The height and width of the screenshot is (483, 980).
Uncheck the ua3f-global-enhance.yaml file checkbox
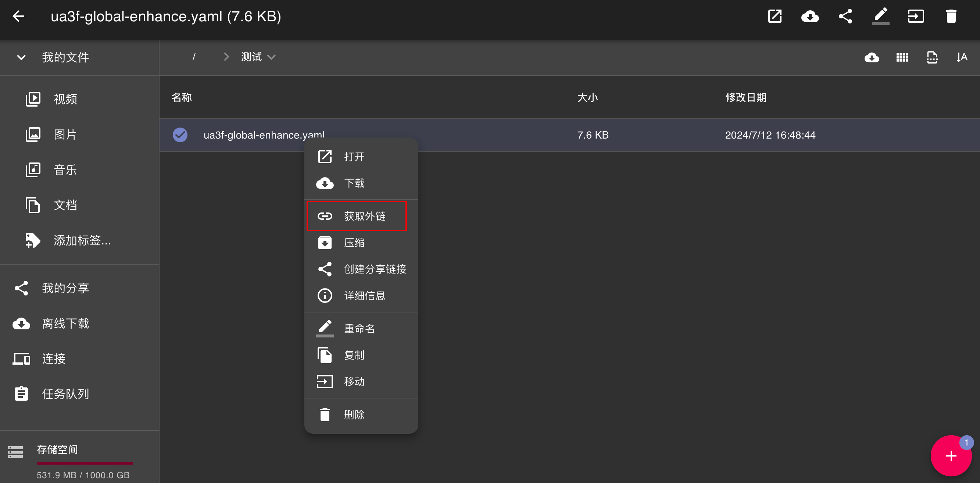tap(180, 135)
